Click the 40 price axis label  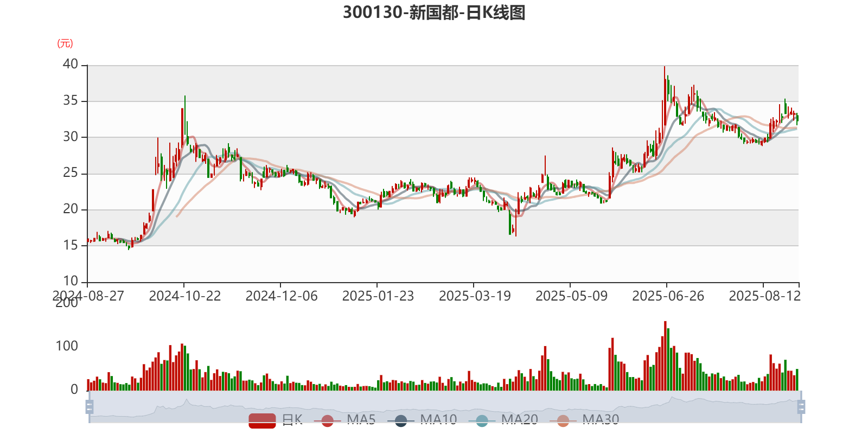pos(71,64)
